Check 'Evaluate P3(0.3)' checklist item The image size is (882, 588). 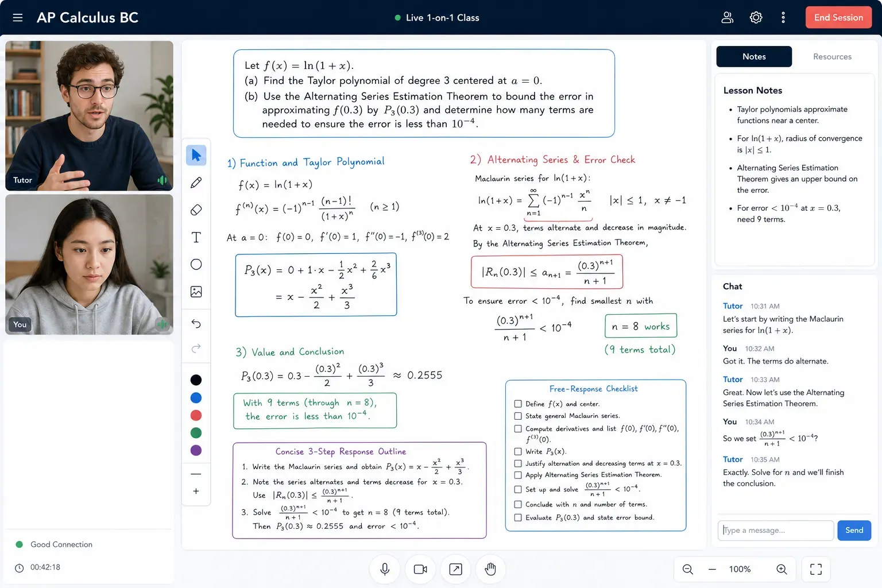tap(518, 517)
